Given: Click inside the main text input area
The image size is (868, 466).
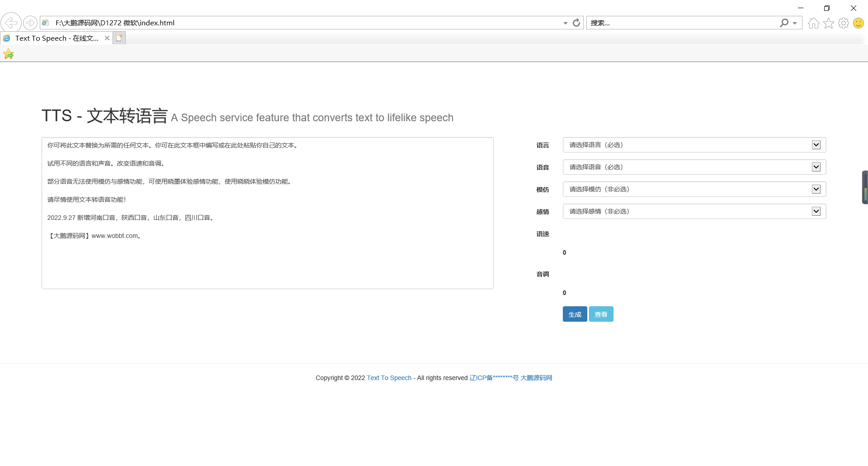Looking at the screenshot, I should click(x=267, y=262).
